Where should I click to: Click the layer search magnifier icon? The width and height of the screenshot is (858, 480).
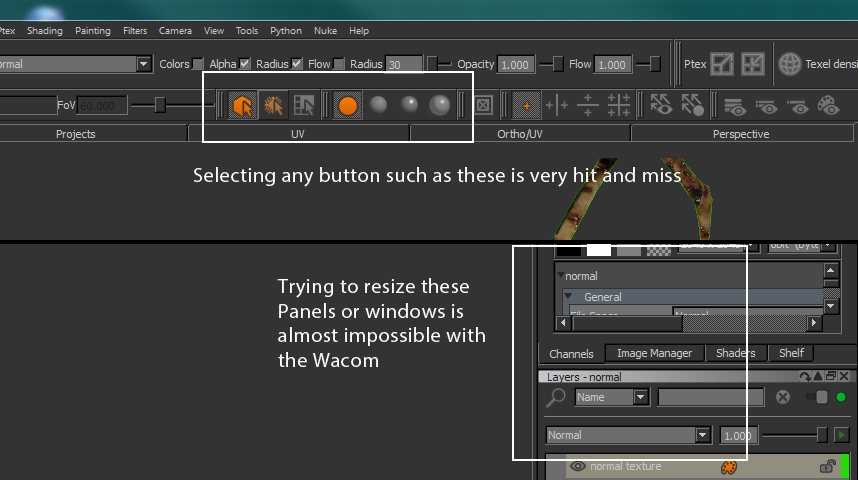pyautogui.click(x=556, y=397)
